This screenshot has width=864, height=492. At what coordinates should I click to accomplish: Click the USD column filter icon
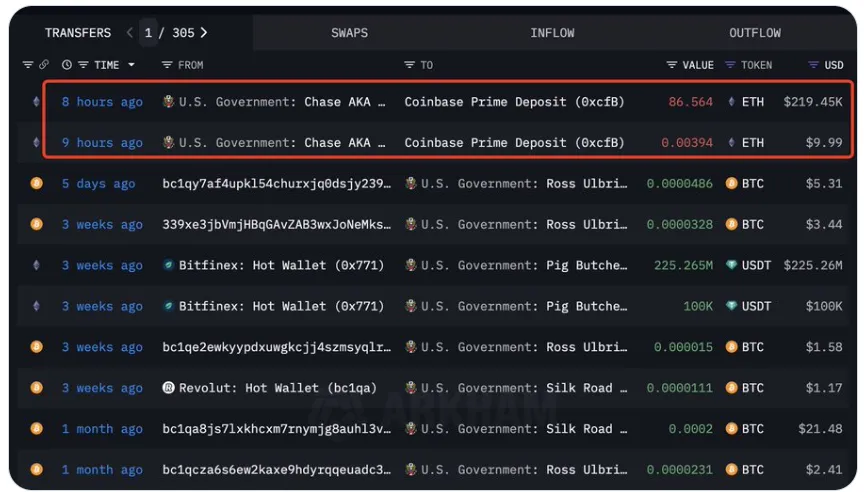(x=814, y=65)
